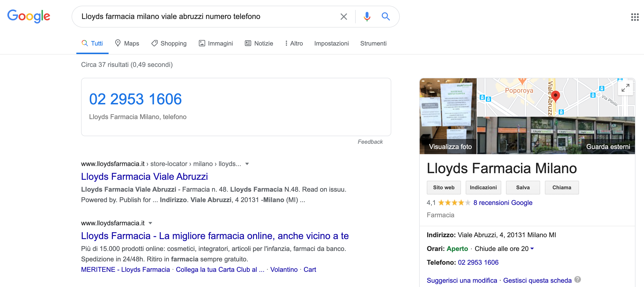Click Gestisci questa scheda
Screen dimensions: 644x287
pos(537,280)
